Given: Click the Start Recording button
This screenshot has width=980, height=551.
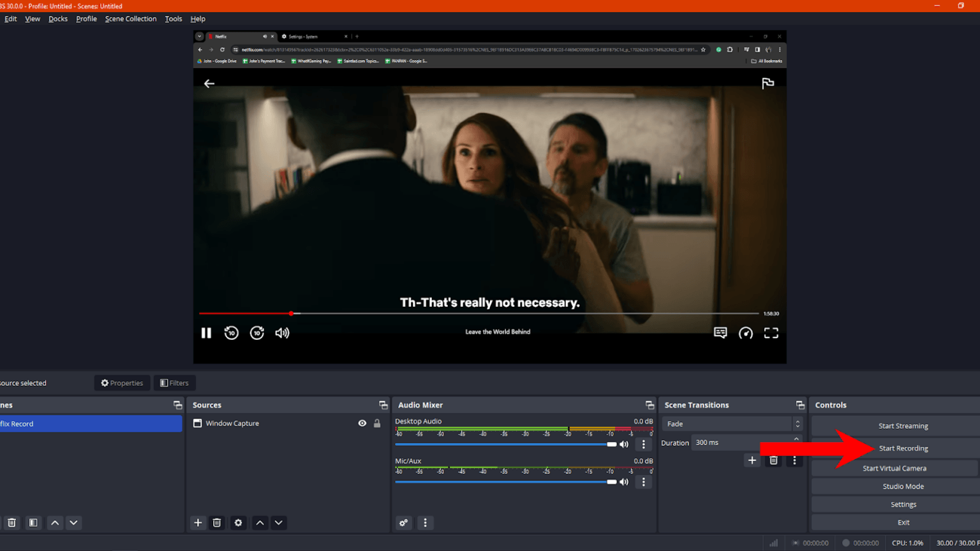Looking at the screenshot, I should tap(903, 448).
